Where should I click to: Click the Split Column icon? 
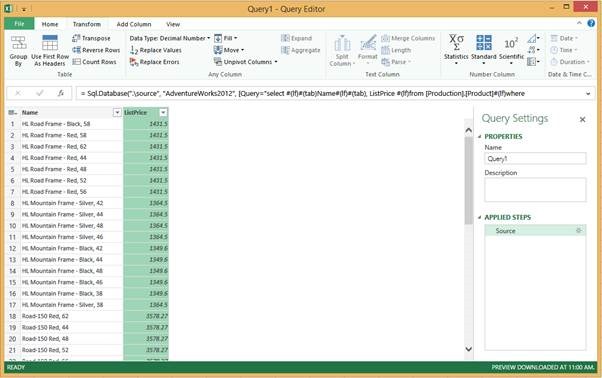coord(342,43)
